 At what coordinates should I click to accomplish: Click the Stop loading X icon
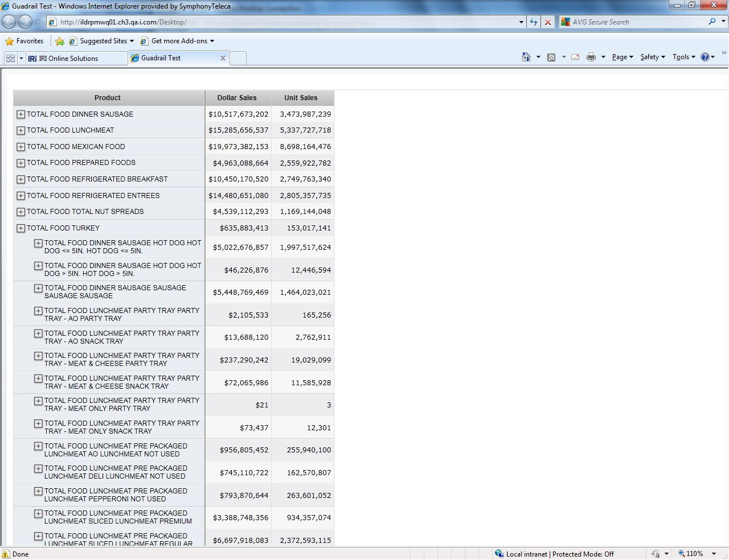[x=548, y=22]
